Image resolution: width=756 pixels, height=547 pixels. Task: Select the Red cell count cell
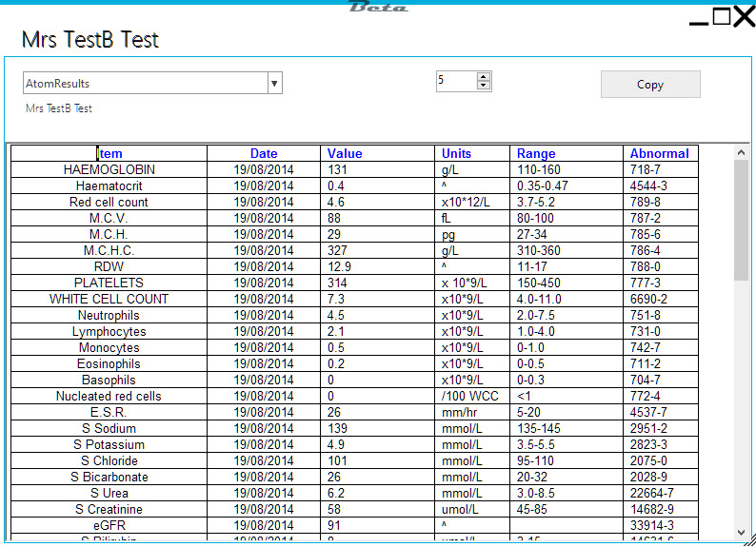[x=109, y=203]
